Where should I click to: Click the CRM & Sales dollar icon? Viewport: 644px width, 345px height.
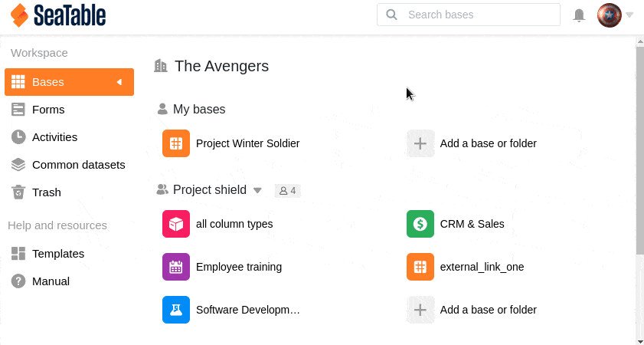click(x=420, y=224)
